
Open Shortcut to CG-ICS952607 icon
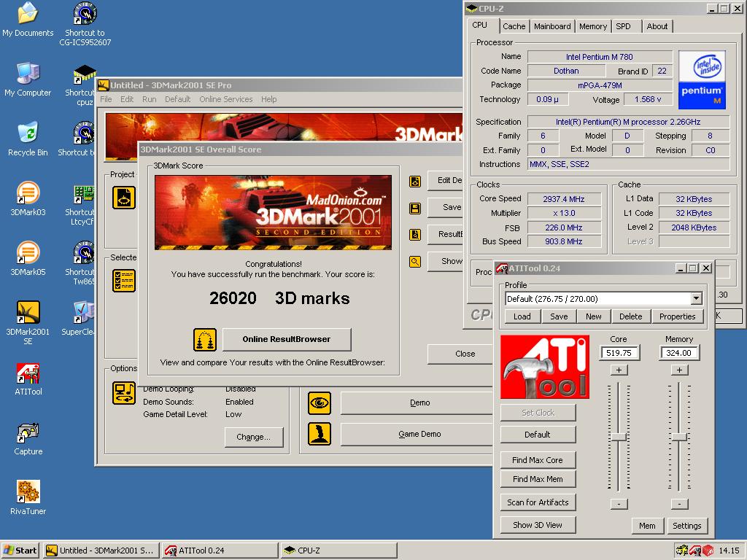tap(85, 24)
